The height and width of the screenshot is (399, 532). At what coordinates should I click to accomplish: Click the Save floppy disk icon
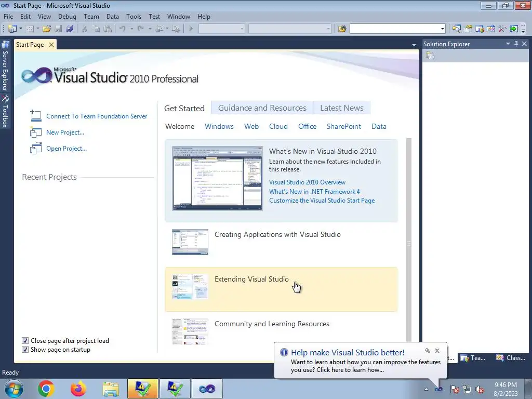click(x=58, y=29)
